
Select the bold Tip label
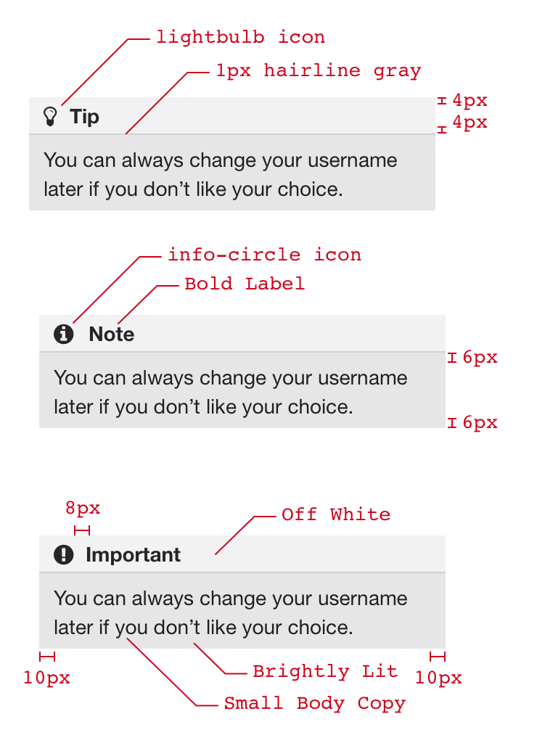coord(85,117)
